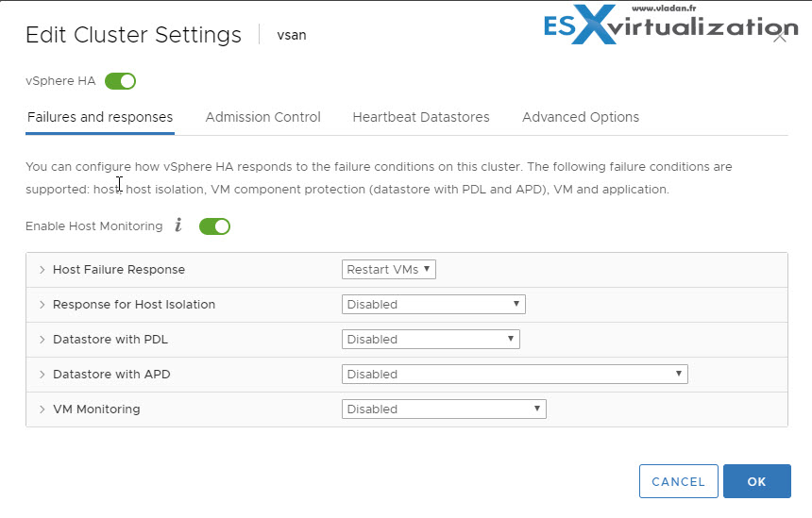Viewport: 812px width, 518px height.
Task: Close the Edit Cluster Settings dialog
Action: 779,37
